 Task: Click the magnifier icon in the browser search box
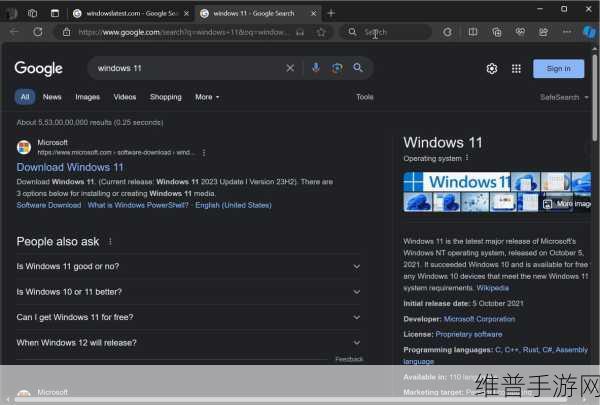pyautogui.click(x=352, y=32)
